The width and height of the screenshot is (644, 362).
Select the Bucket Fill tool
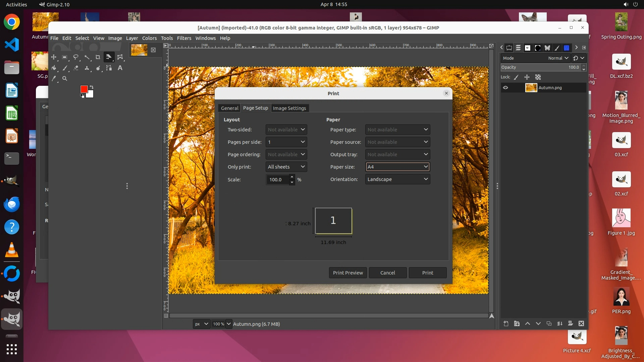point(54,68)
